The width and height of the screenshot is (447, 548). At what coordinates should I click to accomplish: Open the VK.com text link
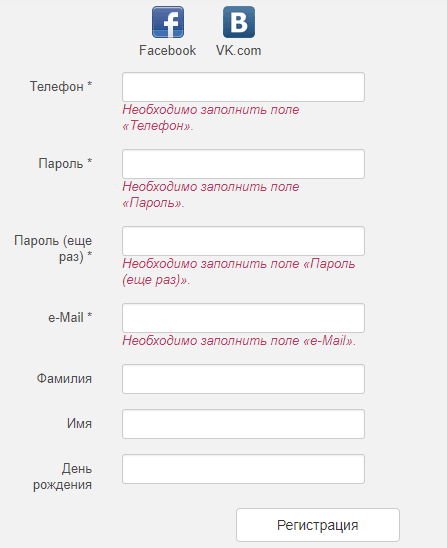pos(238,51)
